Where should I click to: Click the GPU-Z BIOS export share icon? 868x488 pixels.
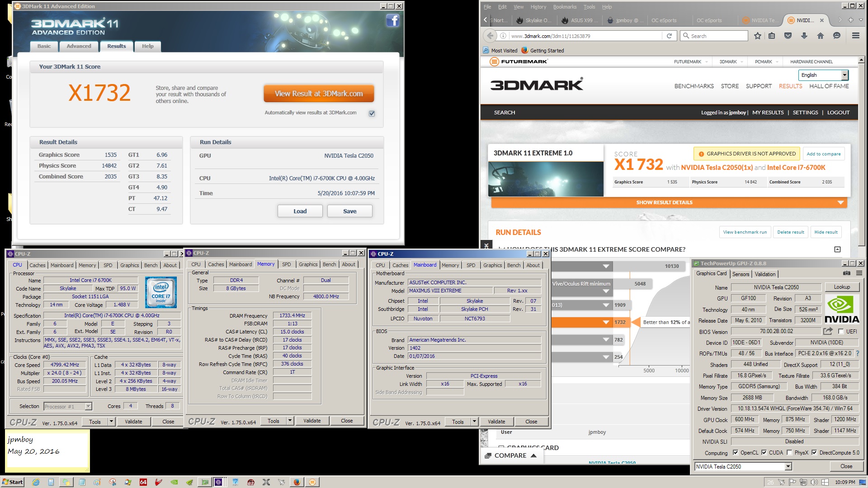(828, 331)
